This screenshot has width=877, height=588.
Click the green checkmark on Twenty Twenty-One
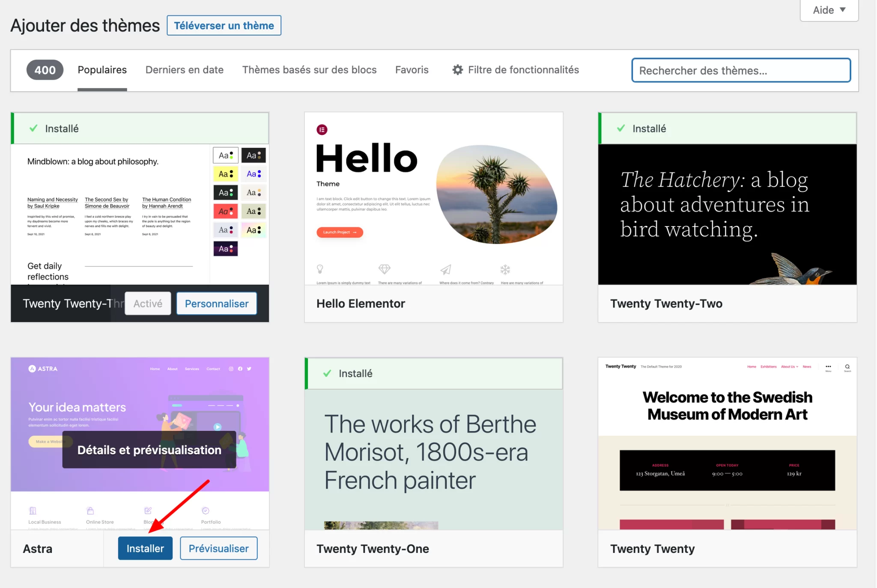pyautogui.click(x=327, y=373)
